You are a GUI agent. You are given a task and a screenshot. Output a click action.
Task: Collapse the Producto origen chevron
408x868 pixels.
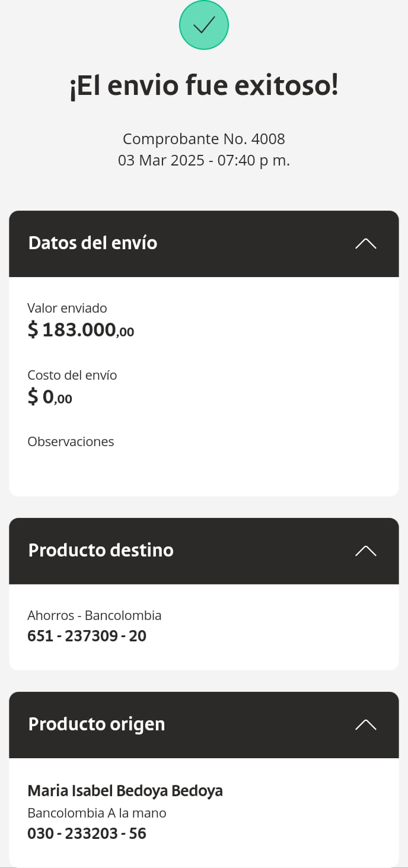point(365,724)
